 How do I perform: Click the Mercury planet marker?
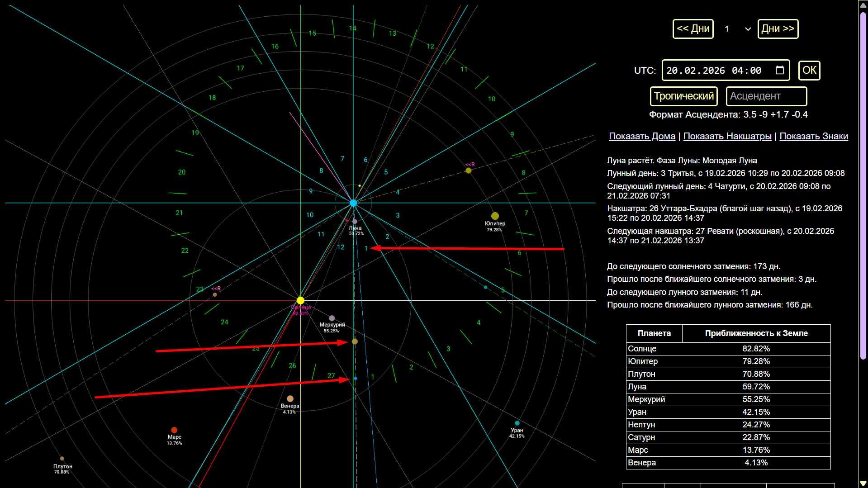332,318
